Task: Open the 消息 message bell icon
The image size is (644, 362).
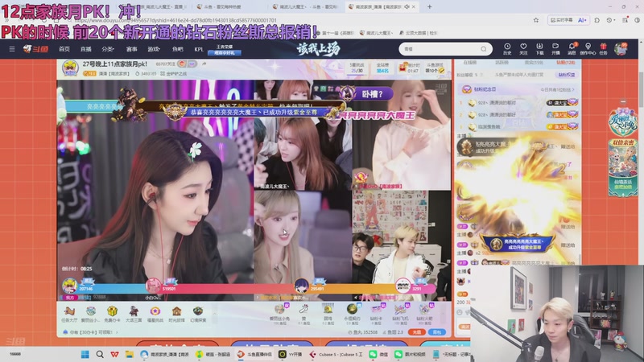Action: coord(572,49)
